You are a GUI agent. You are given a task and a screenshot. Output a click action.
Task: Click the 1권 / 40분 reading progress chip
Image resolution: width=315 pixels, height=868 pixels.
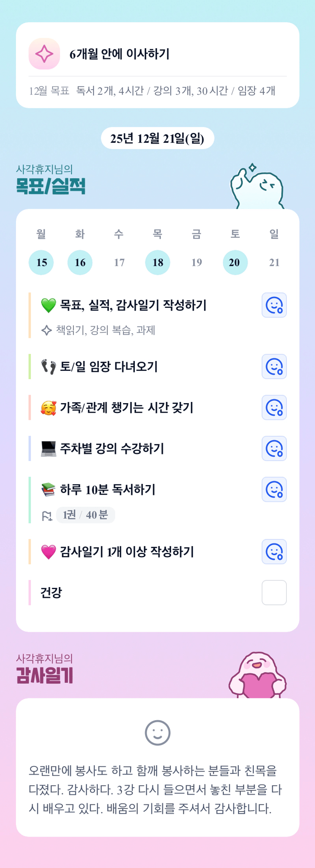click(85, 515)
